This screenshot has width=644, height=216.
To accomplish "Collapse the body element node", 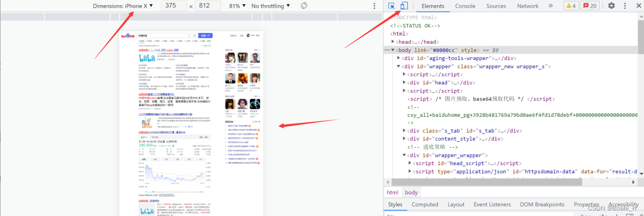I will [x=394, y=50].
